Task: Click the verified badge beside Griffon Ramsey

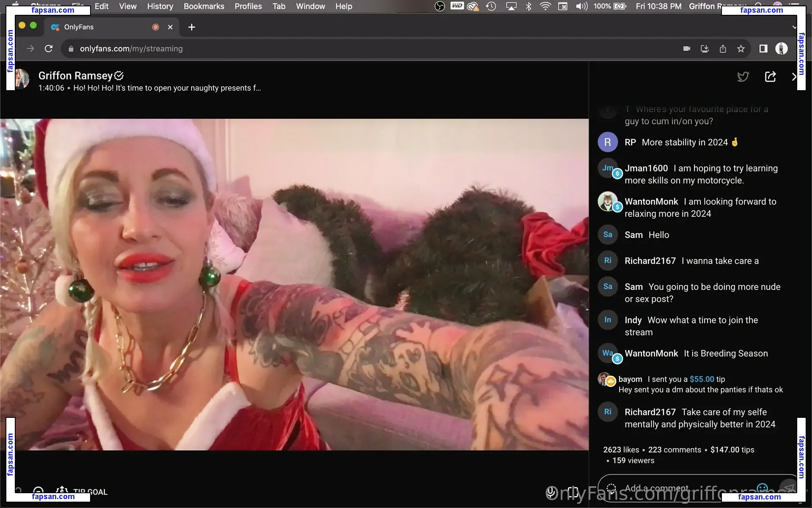Action: pyautogui.click(x=119, y=76)
